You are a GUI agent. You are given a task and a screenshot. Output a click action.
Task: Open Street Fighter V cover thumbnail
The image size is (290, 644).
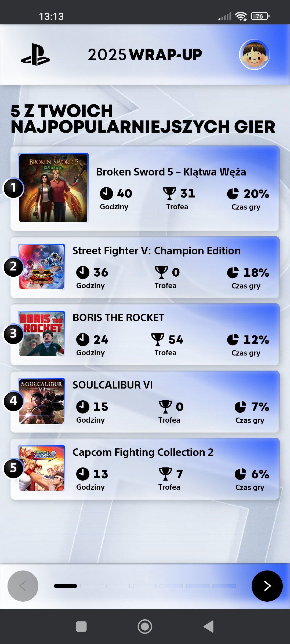click(42, 267)
